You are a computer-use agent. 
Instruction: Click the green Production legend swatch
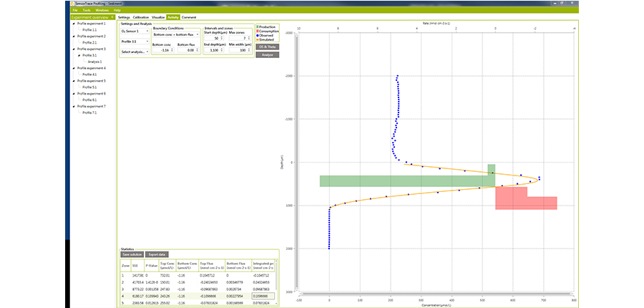[x=258, y=27]
